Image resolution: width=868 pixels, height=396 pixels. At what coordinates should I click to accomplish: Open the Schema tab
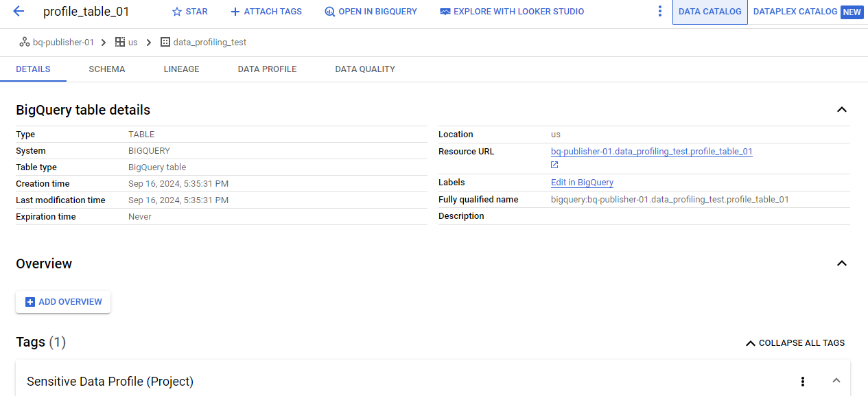pos(107,69)
